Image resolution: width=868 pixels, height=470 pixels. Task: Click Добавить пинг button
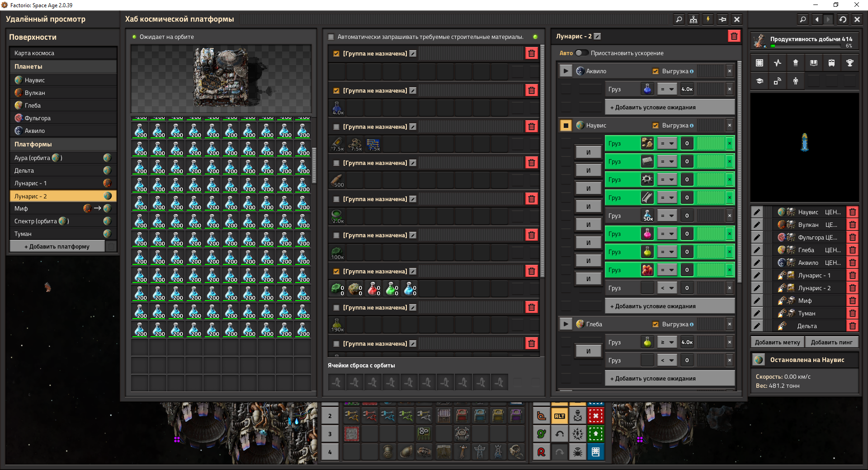[831, 342]
